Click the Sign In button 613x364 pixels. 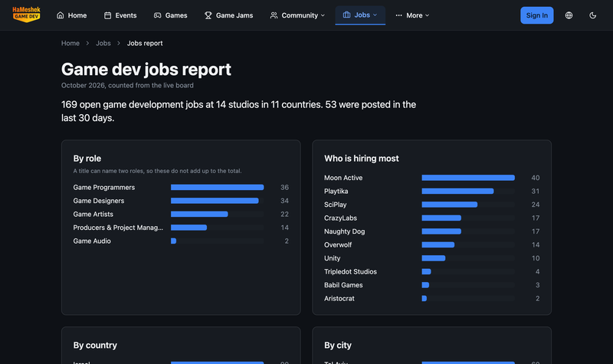tap(537, 15)
